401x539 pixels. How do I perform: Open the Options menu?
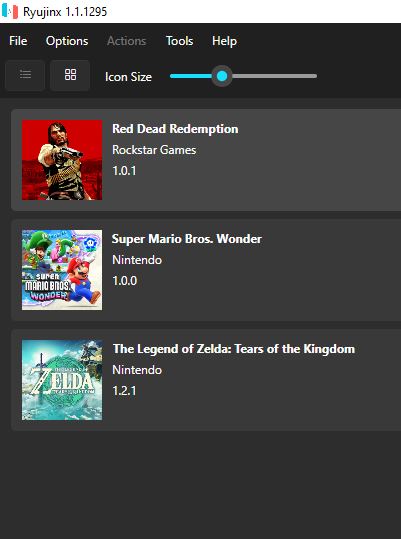(x=67, y=41)
